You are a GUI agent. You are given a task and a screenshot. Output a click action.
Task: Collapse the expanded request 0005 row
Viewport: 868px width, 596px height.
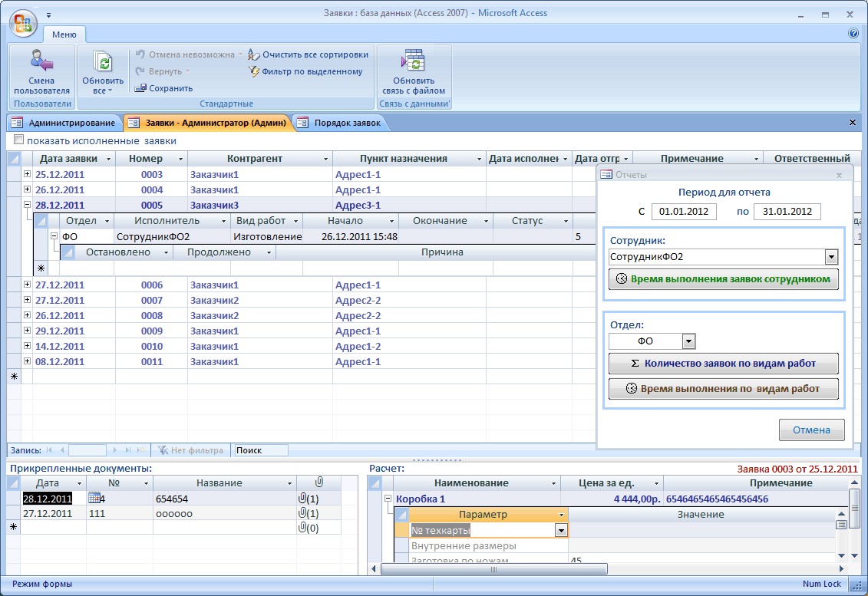coord(28,205)
